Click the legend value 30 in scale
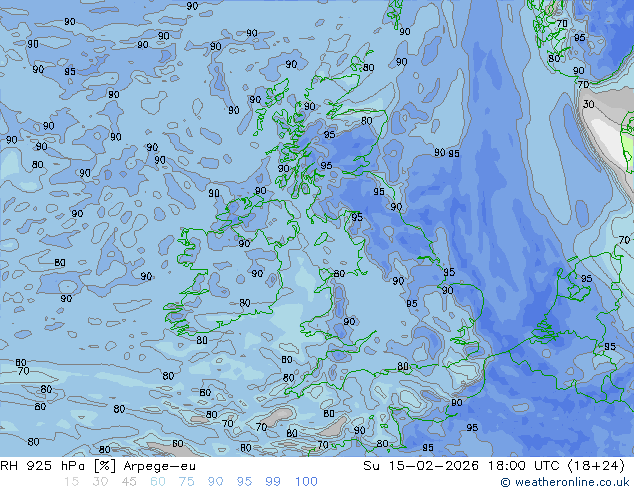 point(100,482)
